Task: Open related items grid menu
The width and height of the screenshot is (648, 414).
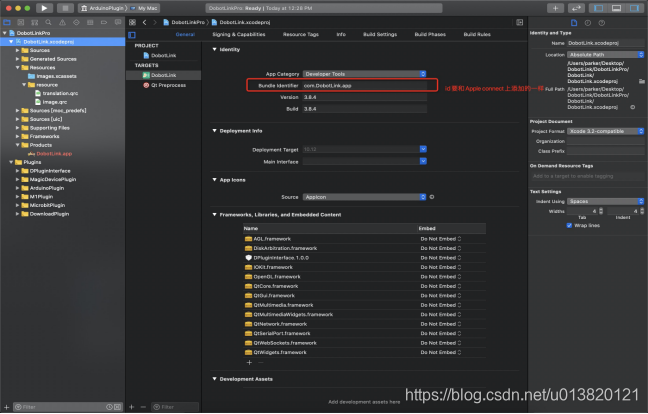Action: (x=132, y=22)
